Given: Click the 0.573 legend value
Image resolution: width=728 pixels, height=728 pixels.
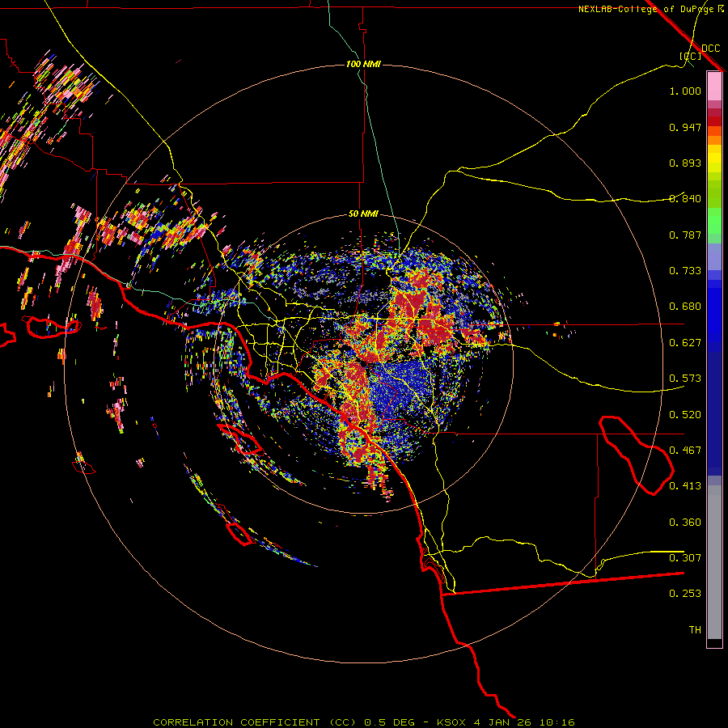Looking at the screenshot, I should (x=685, y=379).
